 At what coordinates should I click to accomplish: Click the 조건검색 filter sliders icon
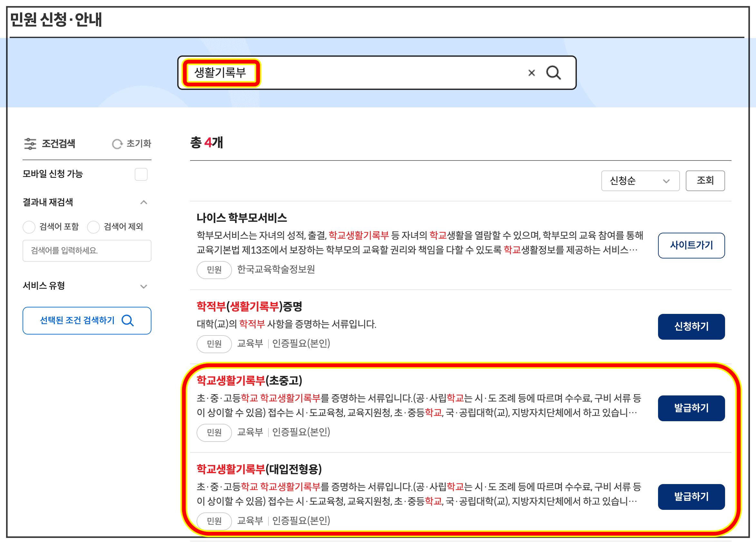point(30,144)
